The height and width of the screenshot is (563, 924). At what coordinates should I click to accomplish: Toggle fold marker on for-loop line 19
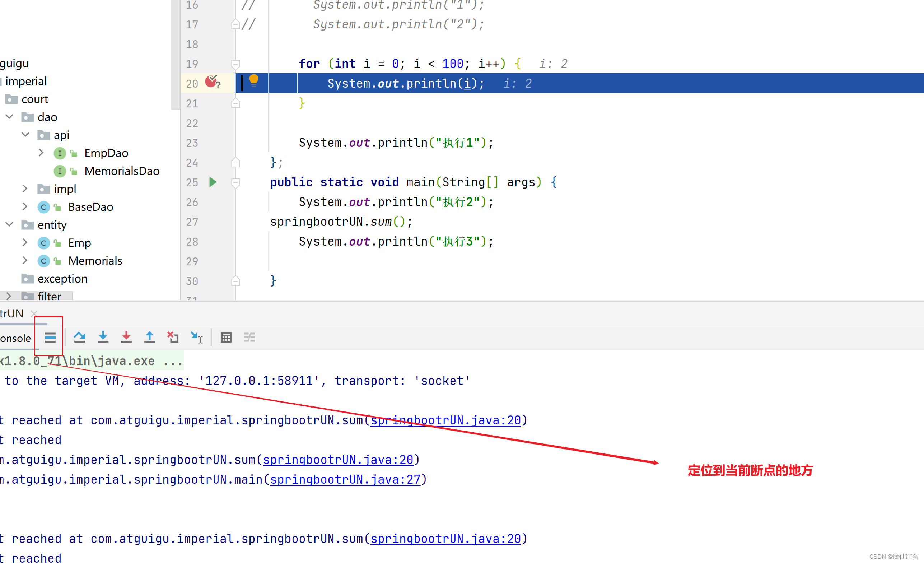pos(235,64)
